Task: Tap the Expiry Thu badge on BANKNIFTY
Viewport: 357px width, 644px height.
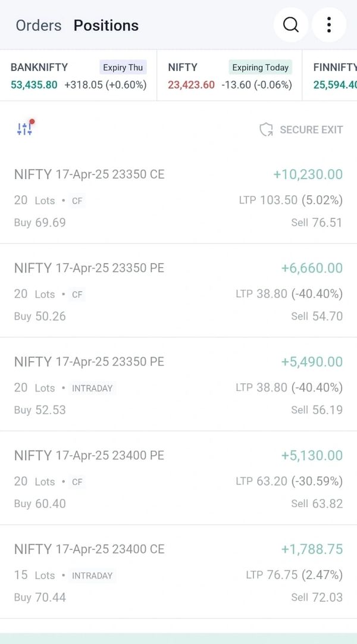Action: click(x=123, y=67)
